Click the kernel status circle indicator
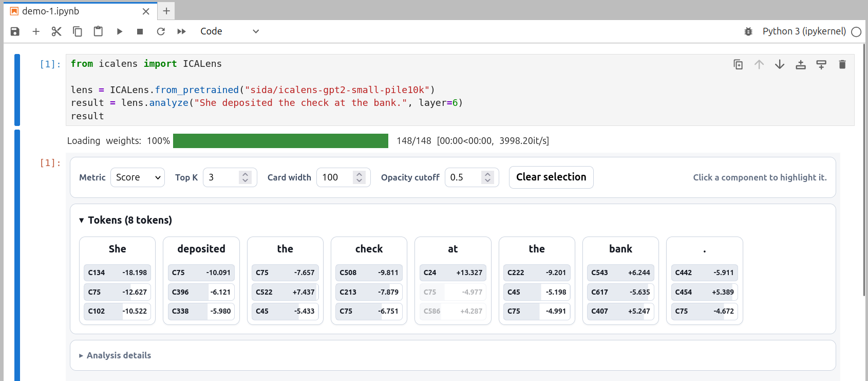Image resolution: width=868 pixels, height=381 pixels. [856, 32]
